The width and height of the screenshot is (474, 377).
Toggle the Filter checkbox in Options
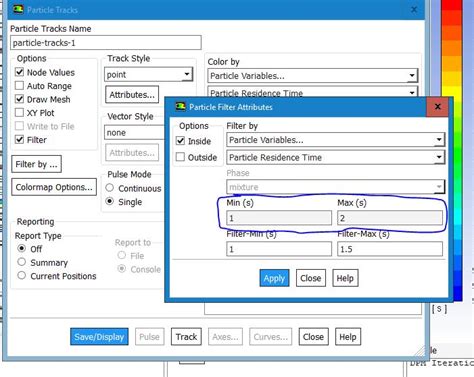tap(20, 139)
